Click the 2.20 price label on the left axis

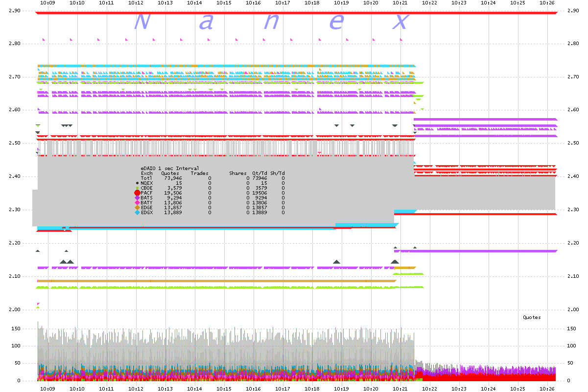[x=16, y=243]
